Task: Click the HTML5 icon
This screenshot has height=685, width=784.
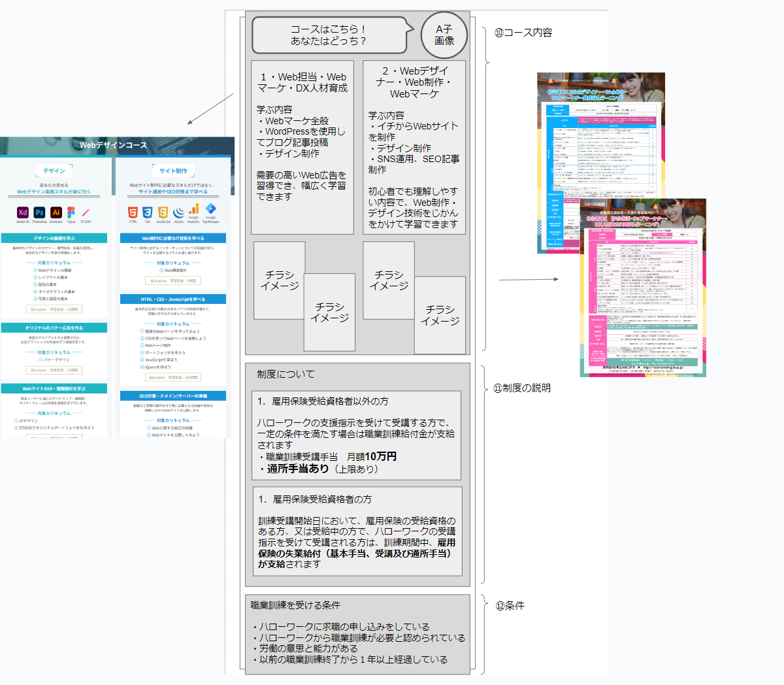Action: coord(133,212)
